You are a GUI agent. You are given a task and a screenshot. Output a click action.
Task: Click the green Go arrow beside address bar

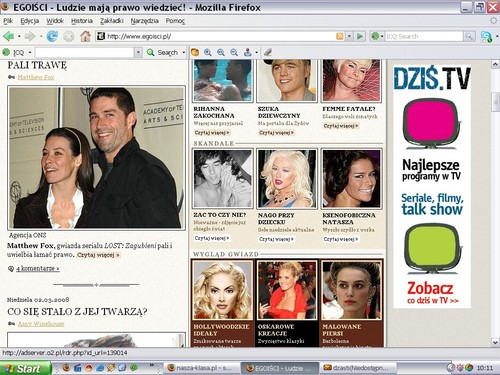360,36
